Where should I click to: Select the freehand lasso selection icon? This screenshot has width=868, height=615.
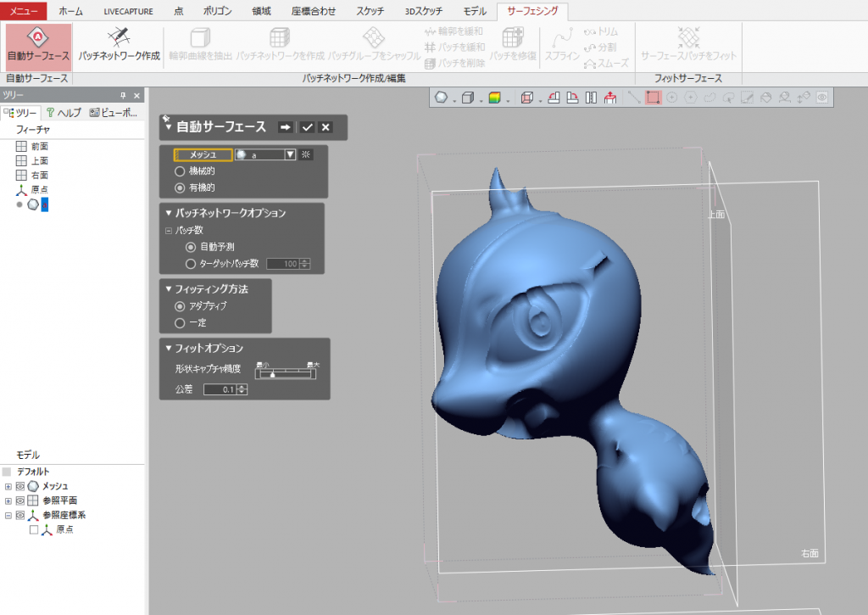pos(709,98)
